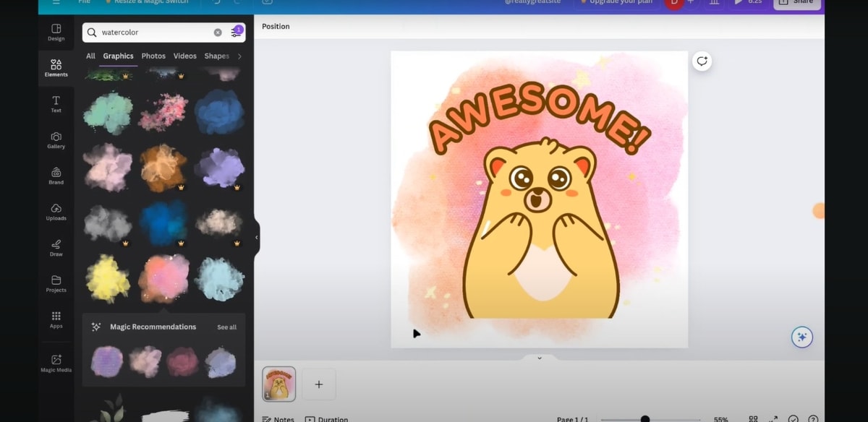Click See all Magic Recommendations
The height and width of the screenshot is (422, 868).
pos(226,327)
